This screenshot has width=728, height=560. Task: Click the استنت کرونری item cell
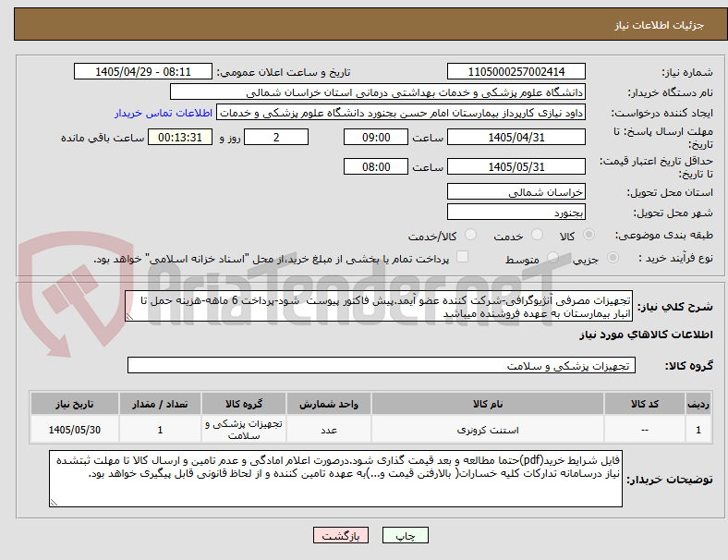pyautogui.click(x=488, y=430)
